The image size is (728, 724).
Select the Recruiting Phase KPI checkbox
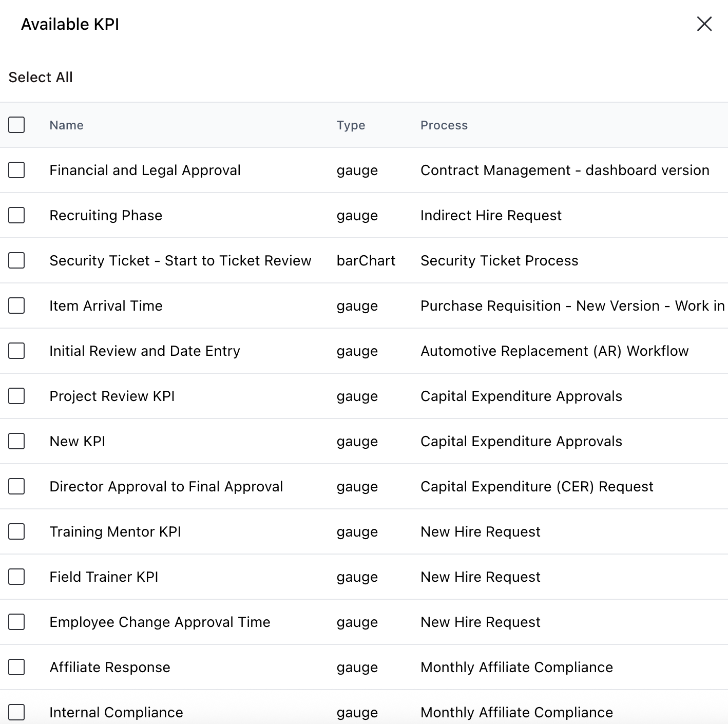click(x=16, y=215)
